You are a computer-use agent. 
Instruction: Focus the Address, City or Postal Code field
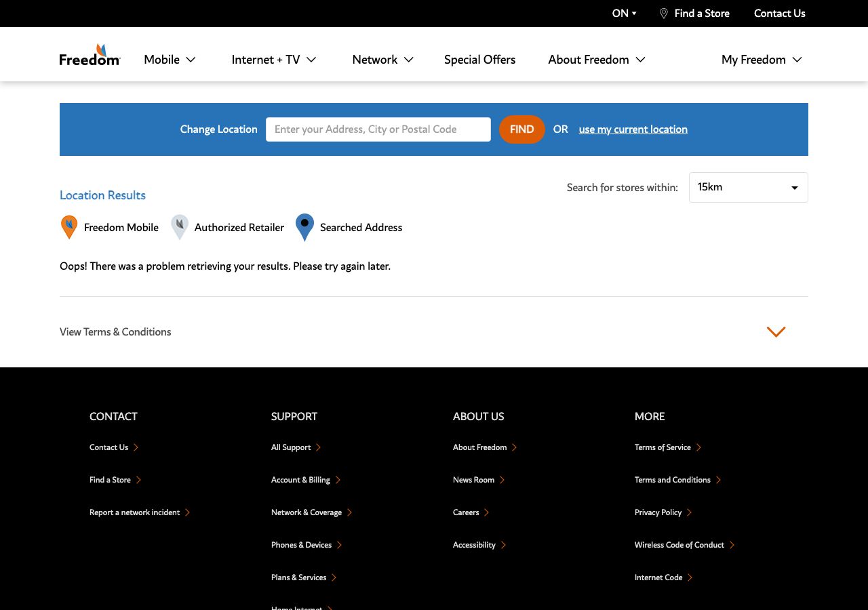point(378,129)
